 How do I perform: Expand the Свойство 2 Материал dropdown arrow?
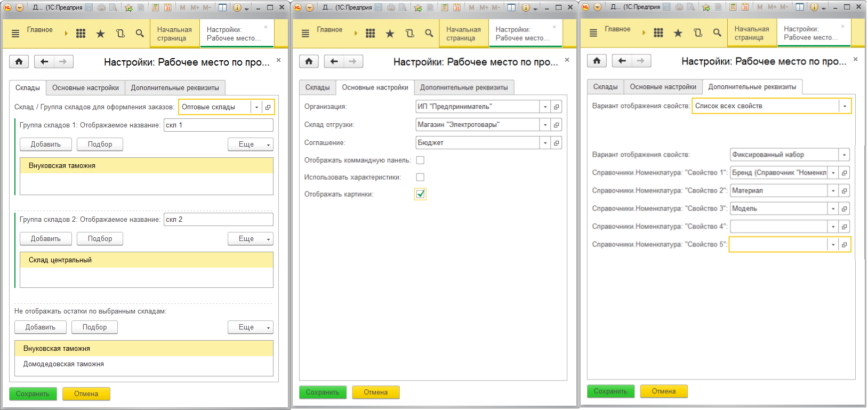click(833, 191)
